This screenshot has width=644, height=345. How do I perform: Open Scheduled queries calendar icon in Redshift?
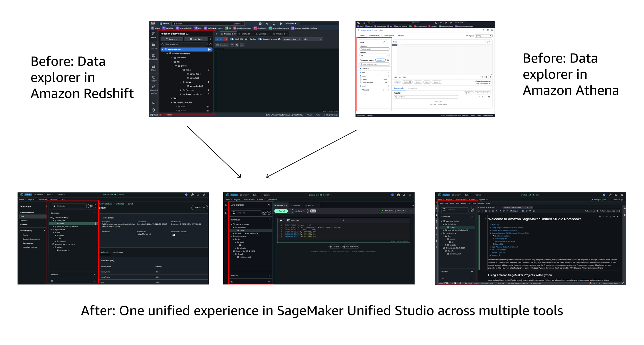(154, 87)
